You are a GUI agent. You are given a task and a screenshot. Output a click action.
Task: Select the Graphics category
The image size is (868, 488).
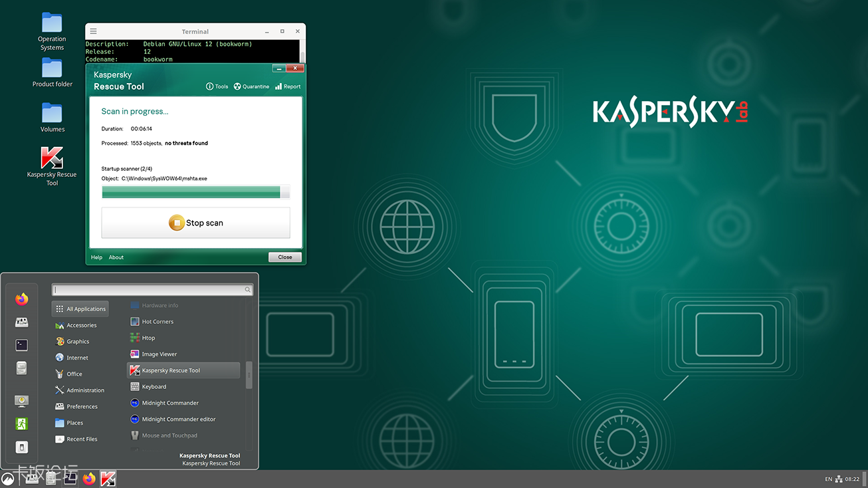[80, 342]
